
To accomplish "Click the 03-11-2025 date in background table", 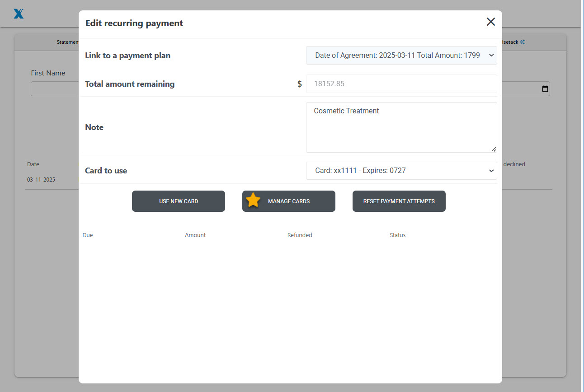I will click(41, 179).
